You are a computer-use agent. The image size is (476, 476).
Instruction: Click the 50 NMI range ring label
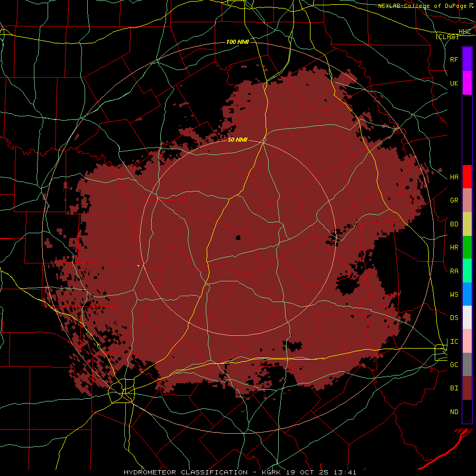237,140
